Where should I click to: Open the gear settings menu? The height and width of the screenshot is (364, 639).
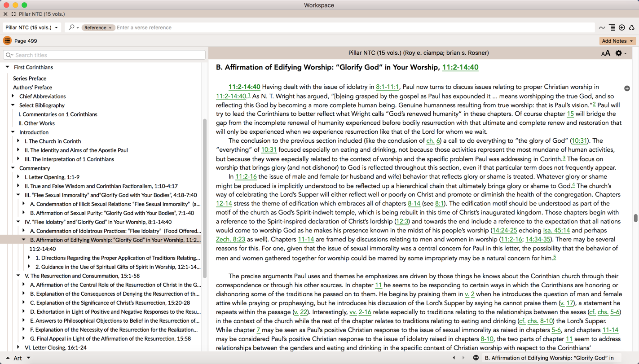click(621, 53)
